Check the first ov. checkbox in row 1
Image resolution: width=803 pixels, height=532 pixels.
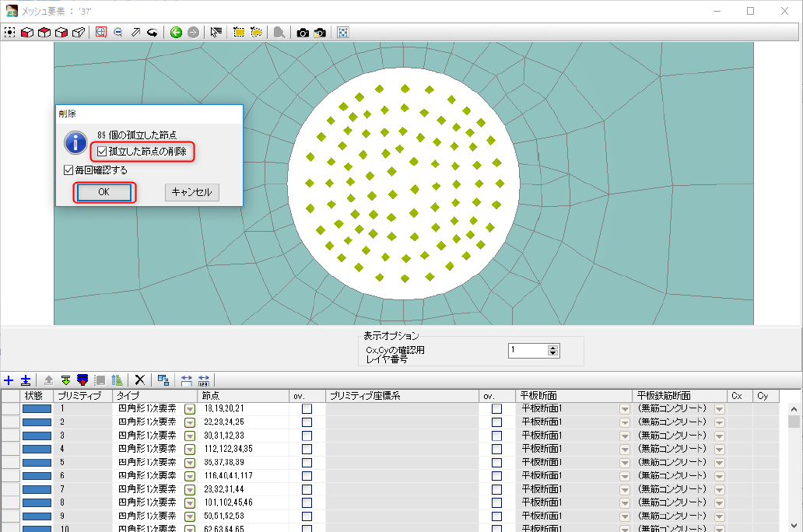click(x=307, y=409)
